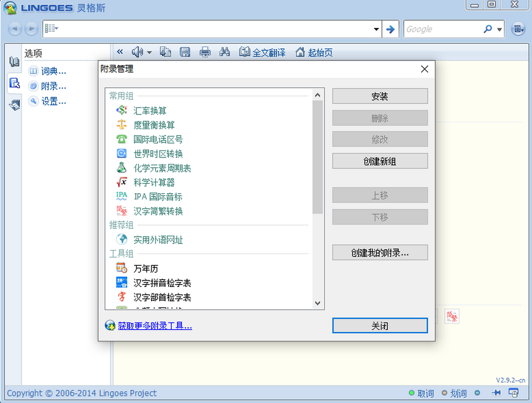Open 设置... option in sidebar
The width and height of the screenshot is (532, 403).
click(54, 101)
